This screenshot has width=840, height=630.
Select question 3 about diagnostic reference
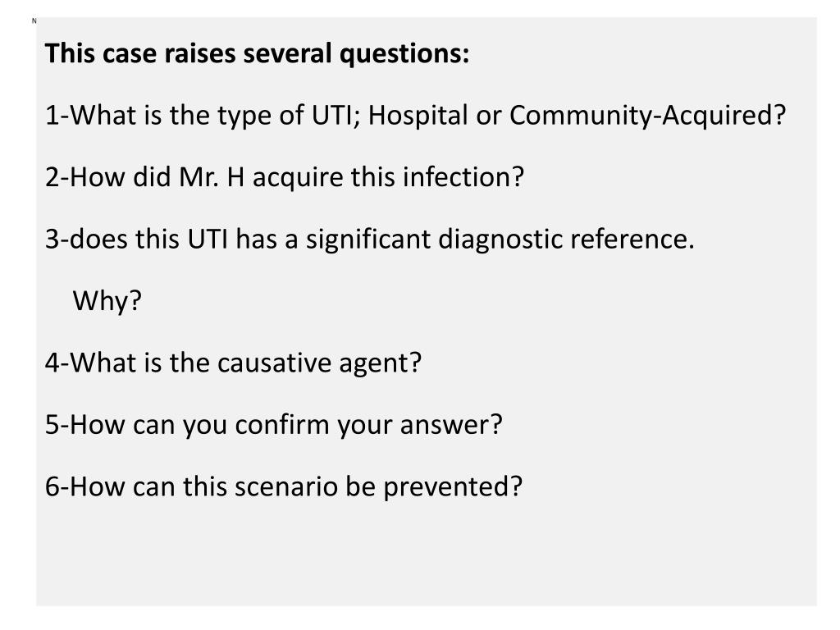pyautogui.click(x=370, y=239)
